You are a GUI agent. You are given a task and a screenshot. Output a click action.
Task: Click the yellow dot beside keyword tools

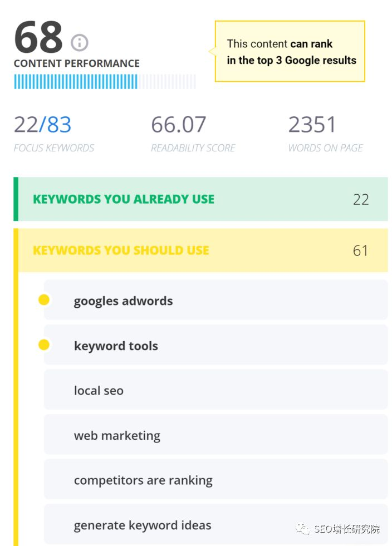coord(44,346)
